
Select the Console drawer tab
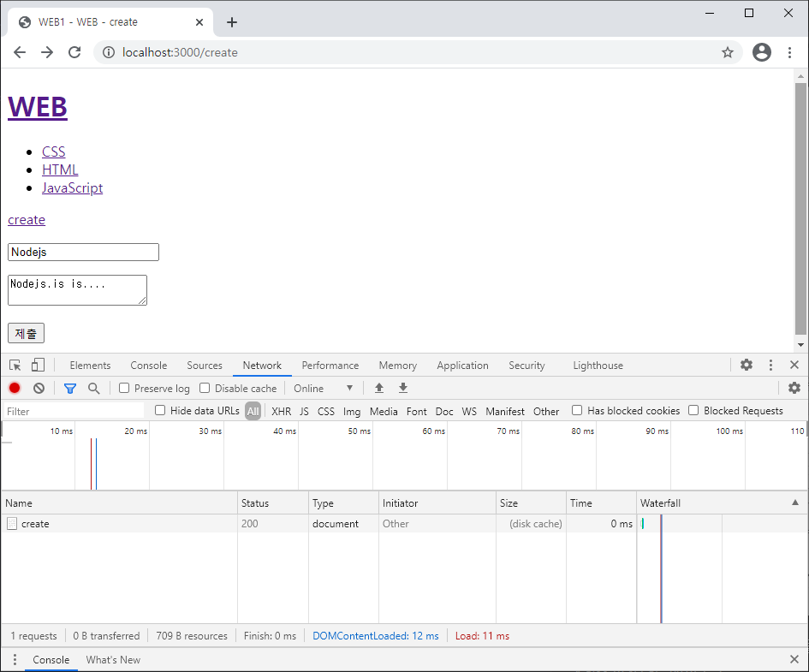pyautogui.click(x=51, y=660)
